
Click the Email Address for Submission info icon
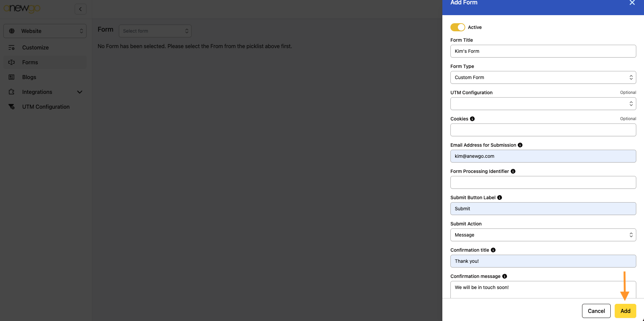point(520,145)
